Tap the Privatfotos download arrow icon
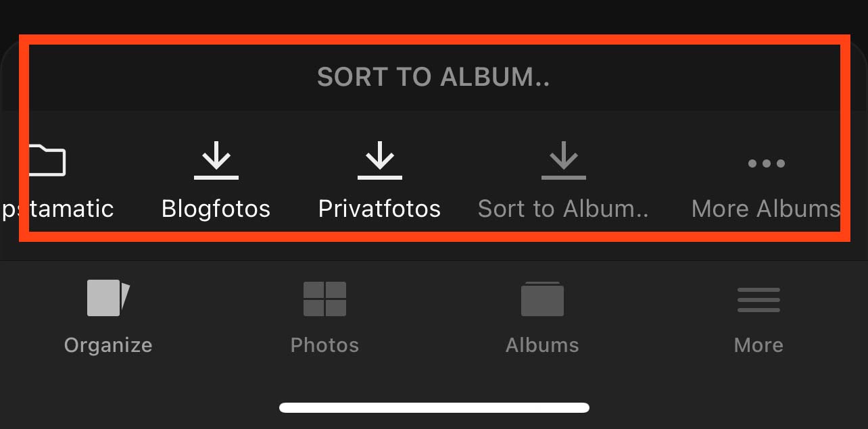The height and width of the screenshot is (429, 868). pyautogui.click(x=380, y=161)
